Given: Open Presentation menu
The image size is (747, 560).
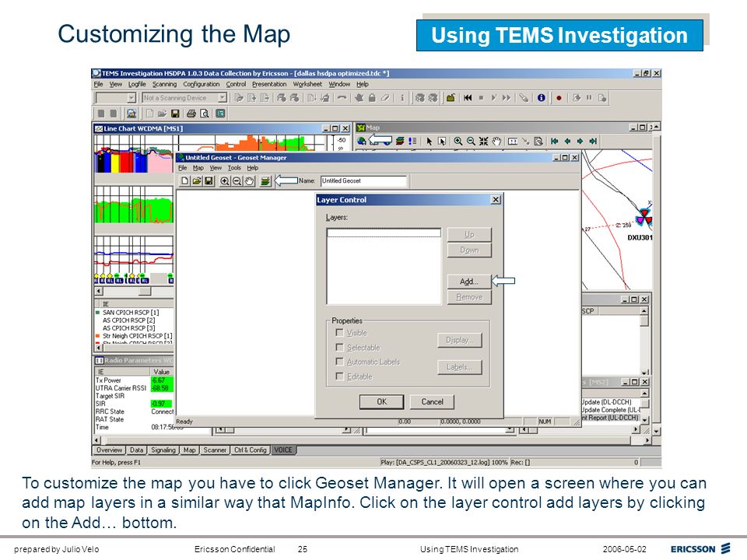Looking at the screenshot, I should (269, 84).
